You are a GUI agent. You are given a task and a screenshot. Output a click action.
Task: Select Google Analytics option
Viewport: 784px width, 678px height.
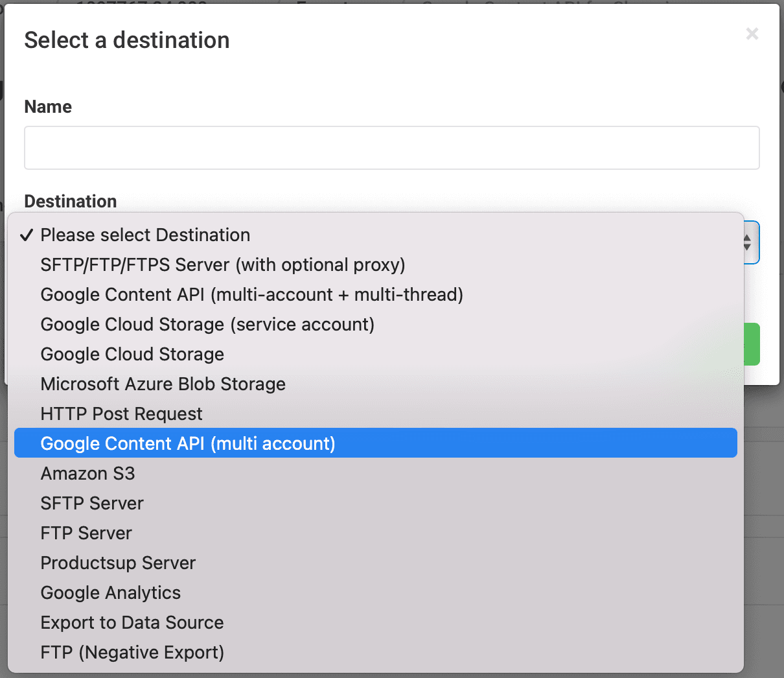pyautogui.click(x=110, y=593)
